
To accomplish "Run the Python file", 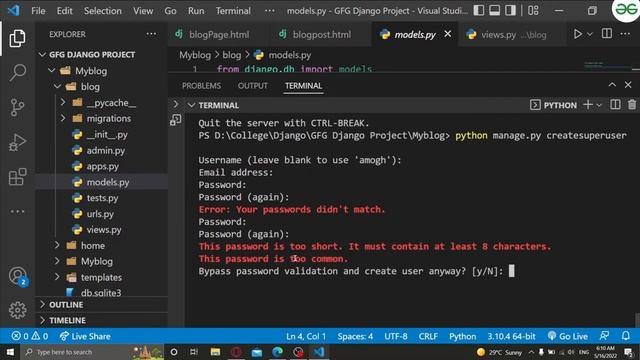I will (578, 34).
